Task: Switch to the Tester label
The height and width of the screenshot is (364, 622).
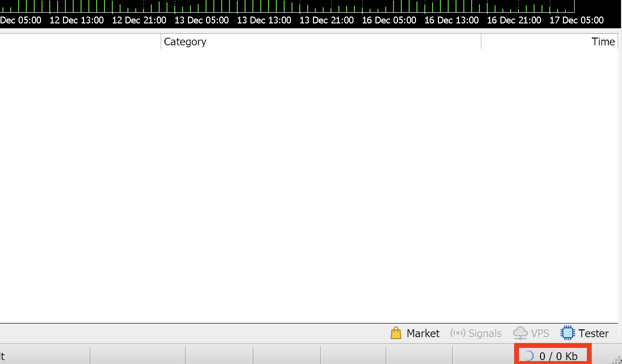Action: pyautogui.click(x=593, y=333)
